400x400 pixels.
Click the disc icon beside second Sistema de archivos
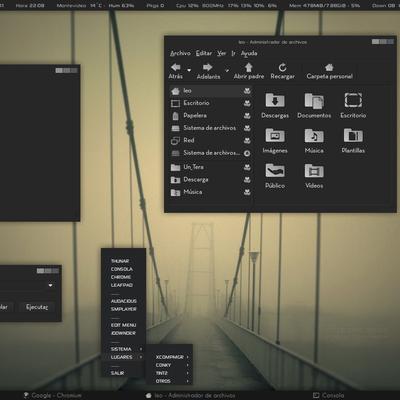click(x=247, y=153)
